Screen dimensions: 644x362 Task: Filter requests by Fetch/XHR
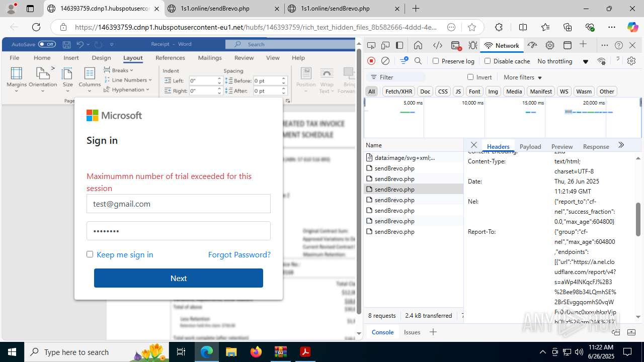(x=398, y=92)
